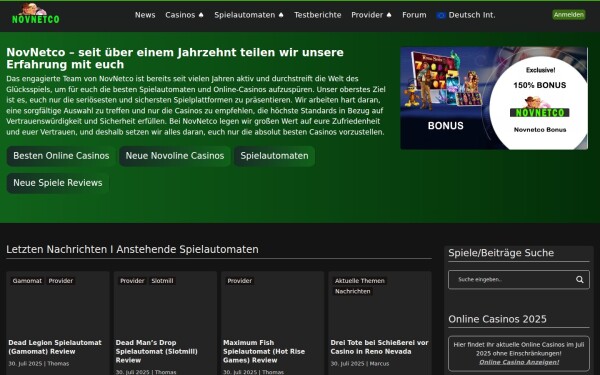Click "30. Juli 2025 | Thomas" under Dead Legion
600x375 pixels.
pyautogui.click(x=39, y=364)
